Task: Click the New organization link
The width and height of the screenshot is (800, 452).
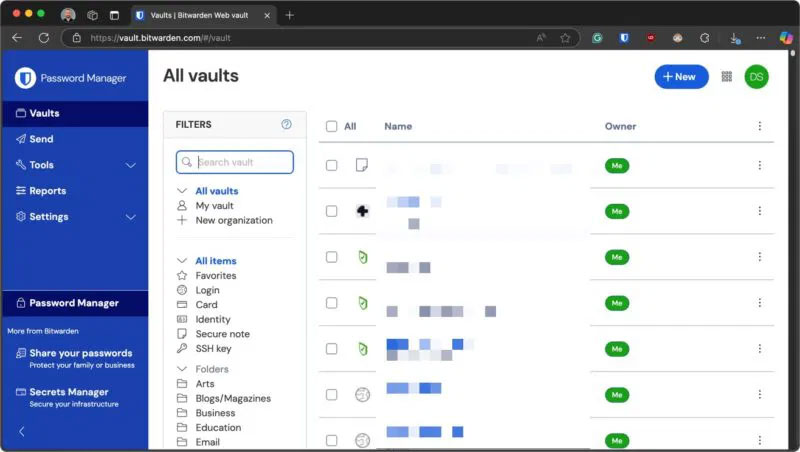Action: 233,220
